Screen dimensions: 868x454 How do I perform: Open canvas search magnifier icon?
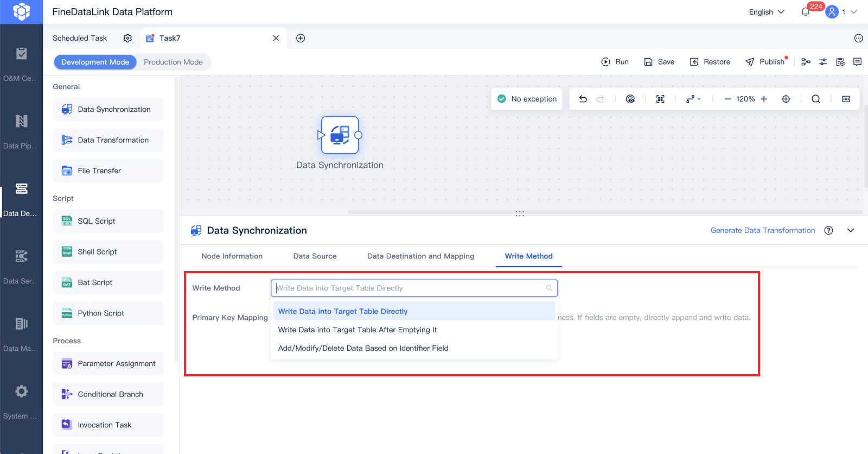pyautogui.click(x=816, y=99)
